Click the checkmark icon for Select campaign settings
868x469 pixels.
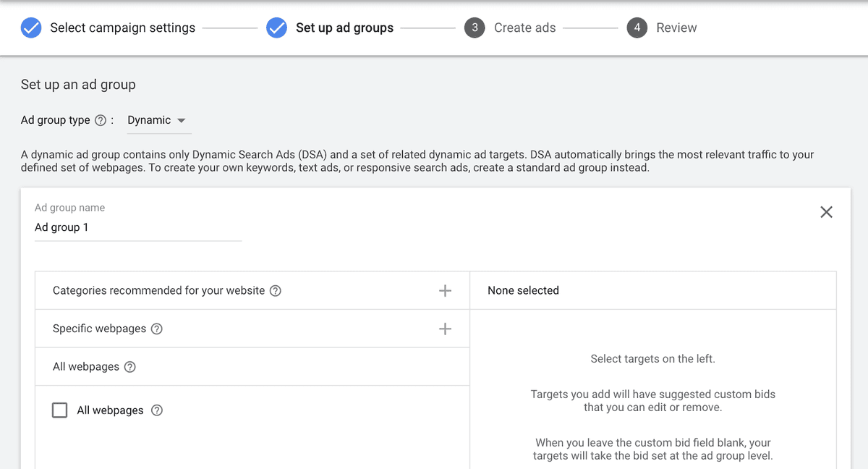coord(31,28)
